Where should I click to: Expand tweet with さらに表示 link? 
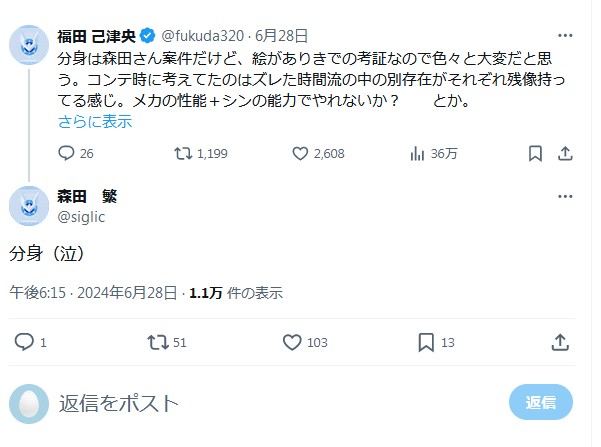[x=95, y=121]
